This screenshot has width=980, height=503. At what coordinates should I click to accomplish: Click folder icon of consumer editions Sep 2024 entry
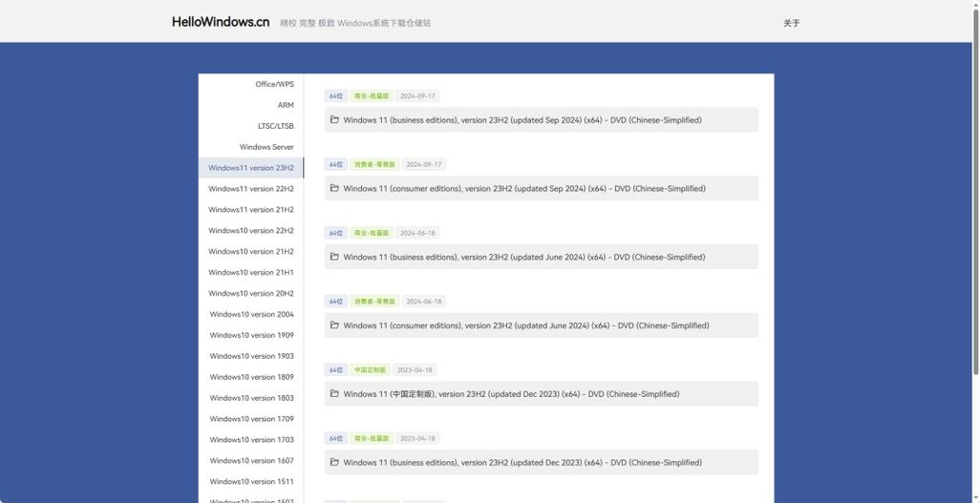[x=334, y=188]
